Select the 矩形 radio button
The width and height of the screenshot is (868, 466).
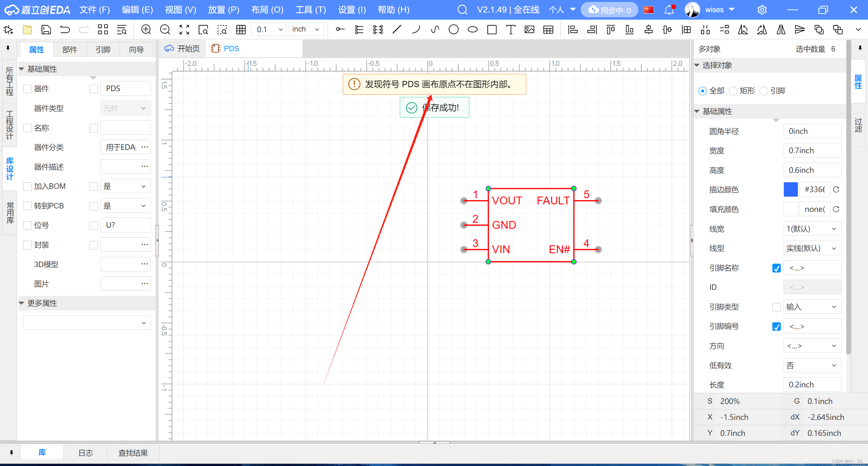pos(733,91)
